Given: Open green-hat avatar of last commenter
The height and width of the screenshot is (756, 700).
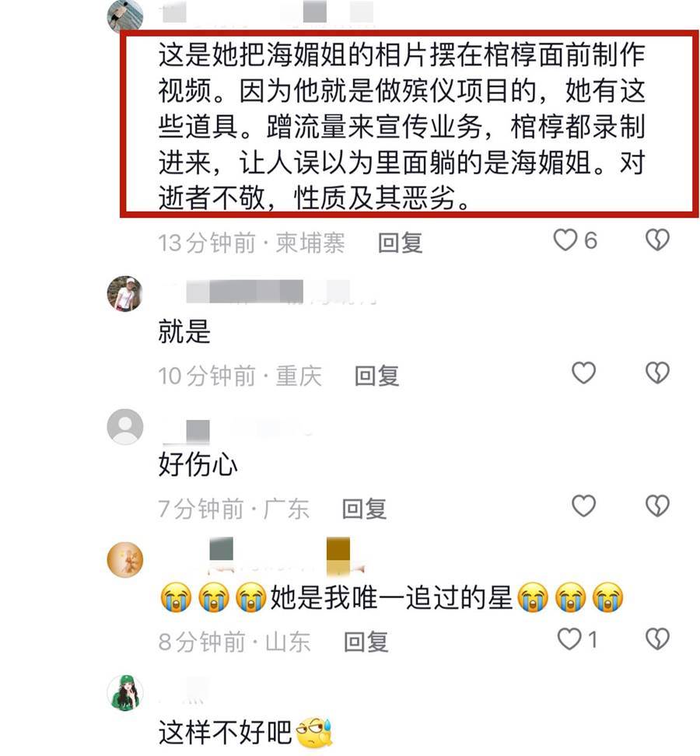Looking at the screenshot, I should pyautogui.click(x=125, y=693).
